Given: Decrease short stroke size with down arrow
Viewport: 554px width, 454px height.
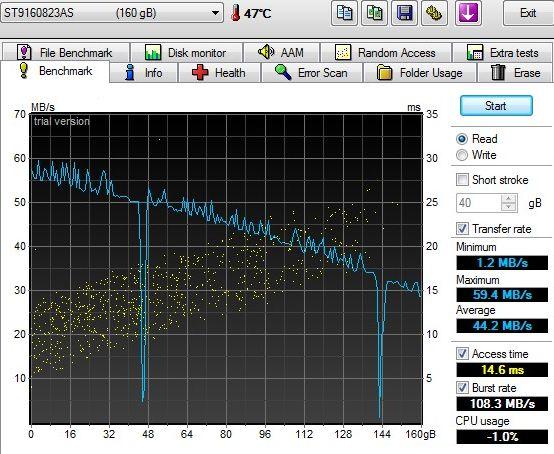Looking at the screenshot, I should coord(509,207).
